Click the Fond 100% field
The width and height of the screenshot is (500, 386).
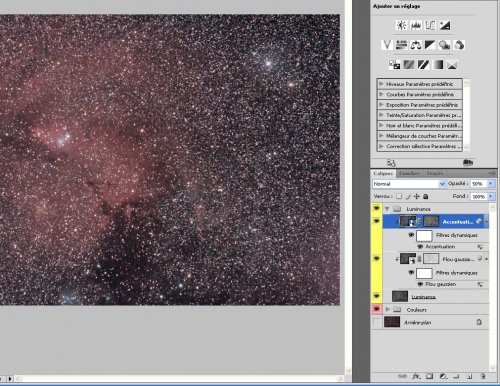478,197
